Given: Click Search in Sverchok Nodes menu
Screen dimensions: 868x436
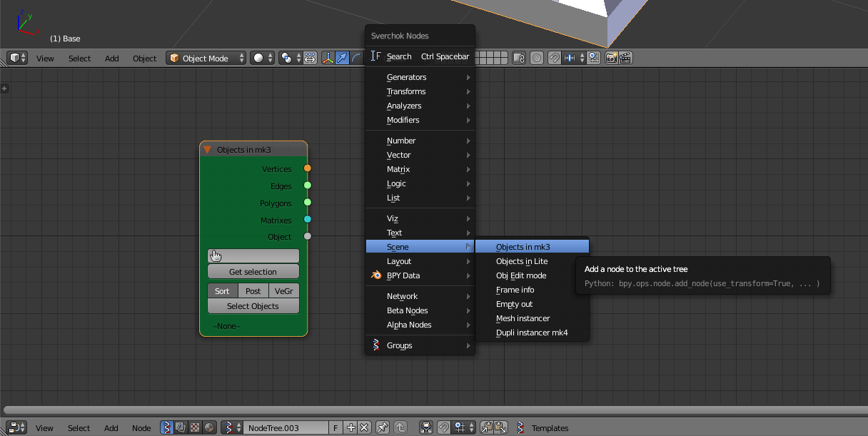Looking at the screenshot, I should coord(420,56).
